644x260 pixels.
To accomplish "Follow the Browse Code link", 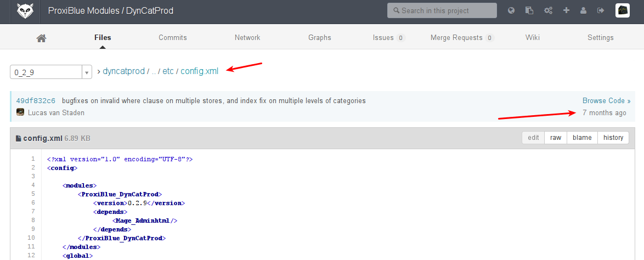I will click(x=606, y=101).
